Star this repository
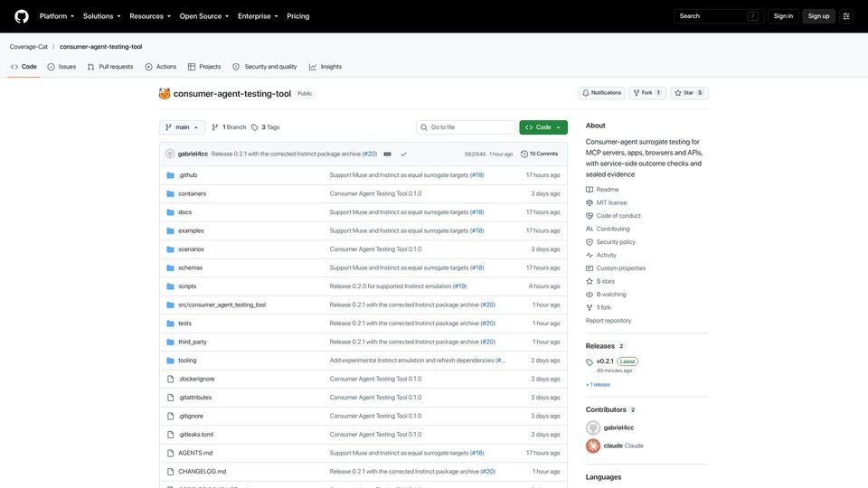 click(689, 93)
